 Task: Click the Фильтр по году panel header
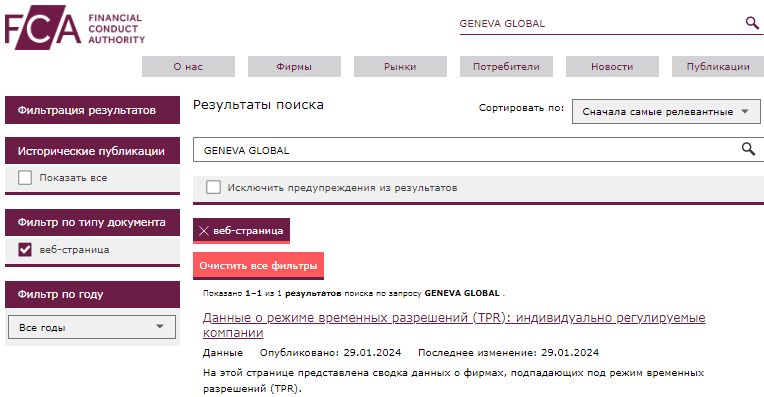92,294
